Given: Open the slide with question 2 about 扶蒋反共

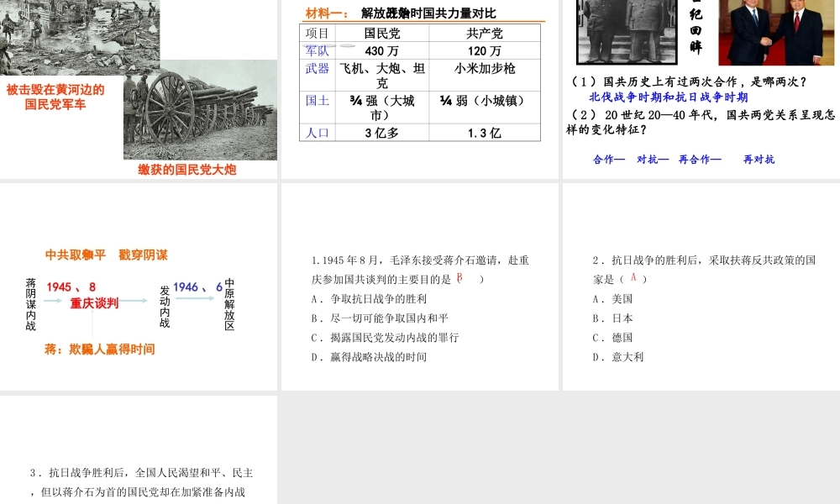Looking at the screenshot, I should click(701, 286).
